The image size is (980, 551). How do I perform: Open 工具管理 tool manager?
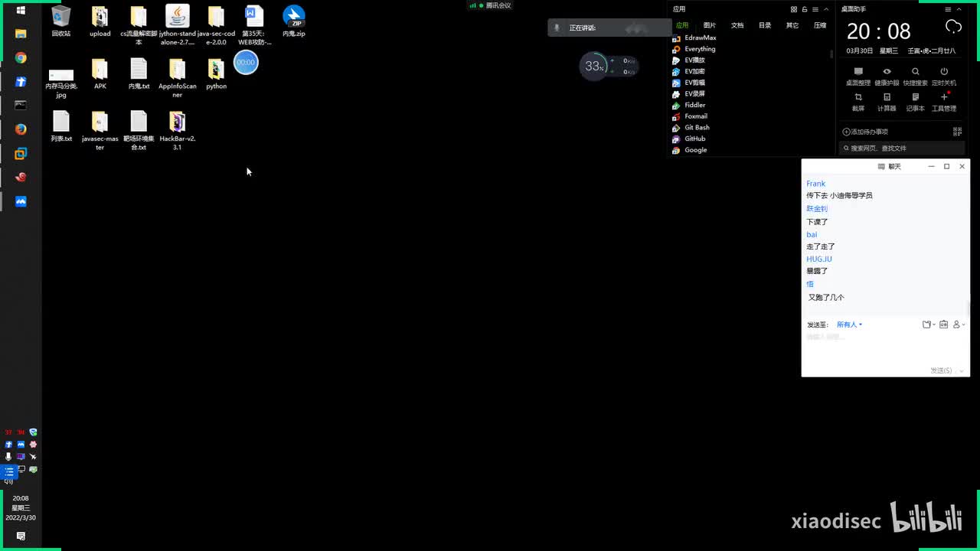[944, 102]
